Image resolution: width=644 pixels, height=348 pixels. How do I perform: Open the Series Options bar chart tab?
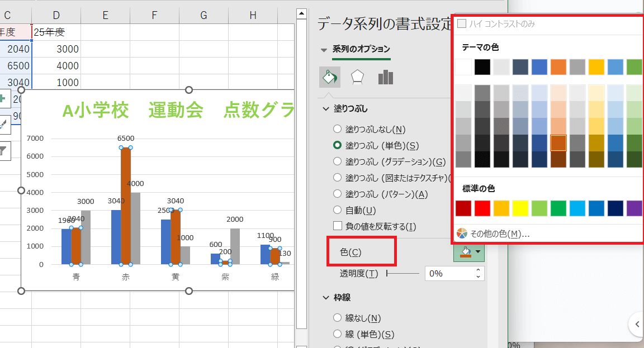pyautogui.click(x=386, y=77)
